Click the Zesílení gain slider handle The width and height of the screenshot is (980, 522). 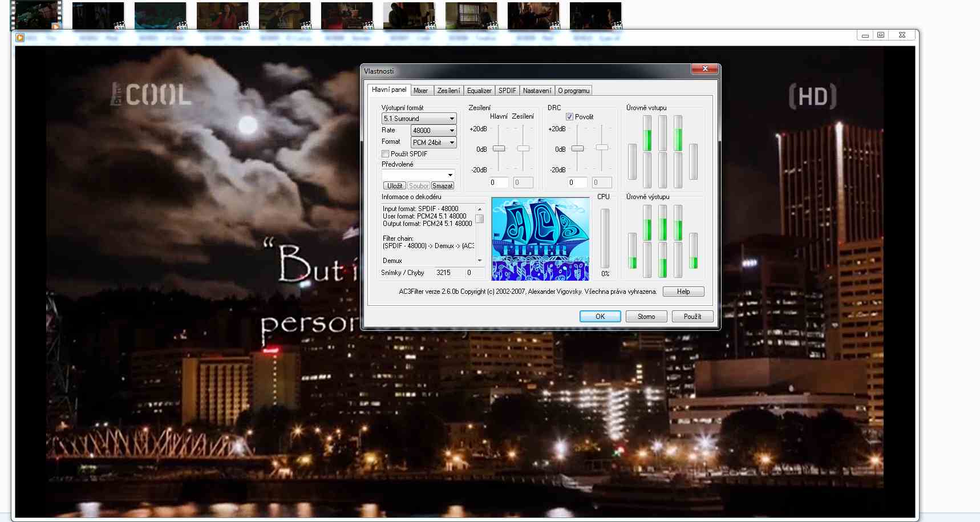[523, 148]
